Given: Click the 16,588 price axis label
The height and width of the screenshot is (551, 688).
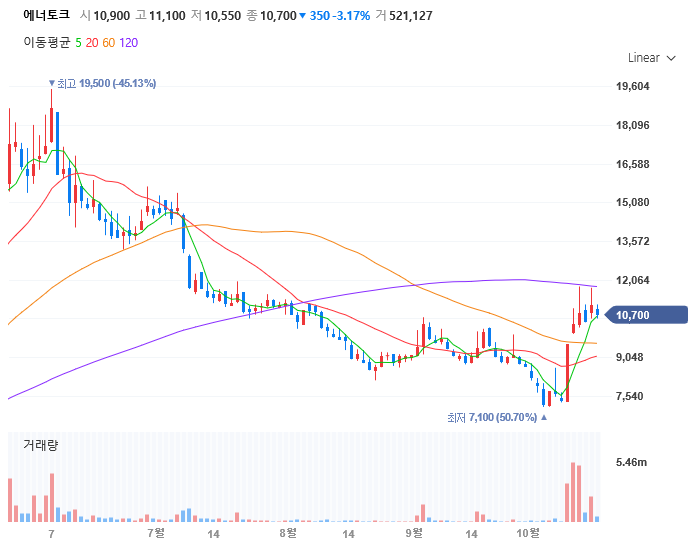Looking at the screenshot, I should click(x=633, y=165).
